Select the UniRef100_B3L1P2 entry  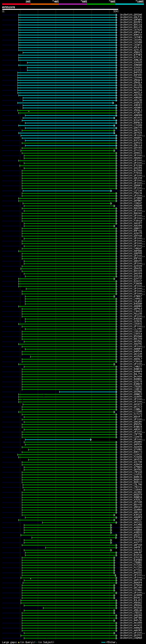[131, 601]
